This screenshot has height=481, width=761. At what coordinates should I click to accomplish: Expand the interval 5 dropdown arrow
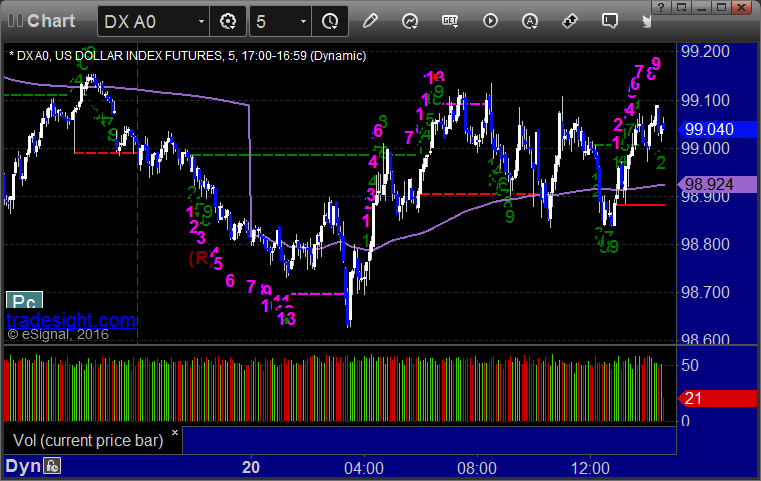coord(303,21)
